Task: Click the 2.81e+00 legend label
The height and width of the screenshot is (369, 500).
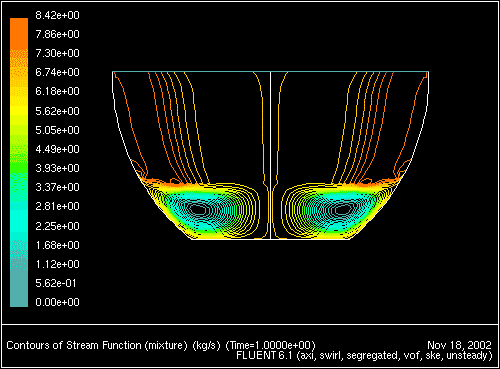Action: pos(57,206)
